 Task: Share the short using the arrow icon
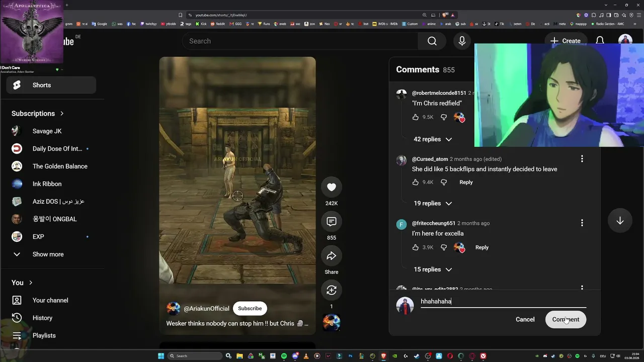point(331,256)
